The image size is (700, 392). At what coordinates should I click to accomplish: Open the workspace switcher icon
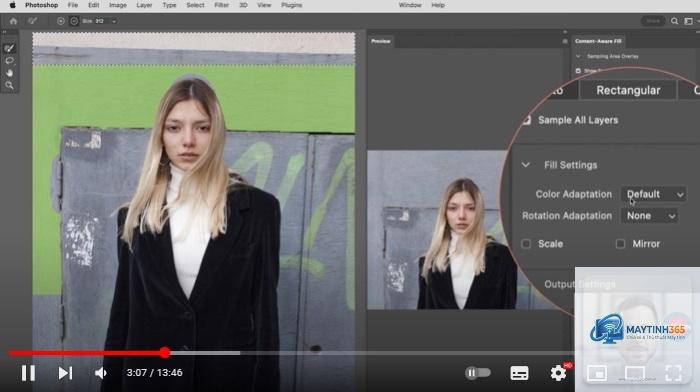(689, 21)
